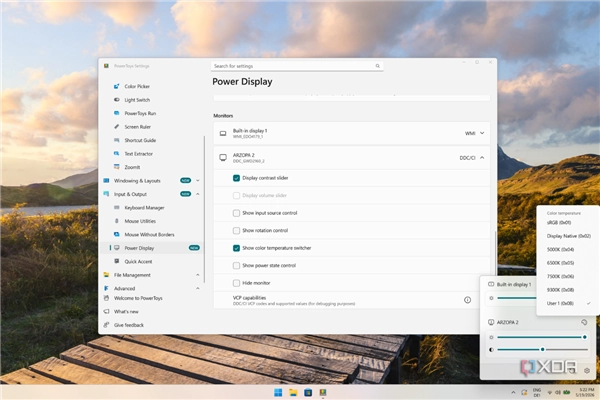
Task: Open the Windows Start menu
Action: pos(278,392)
